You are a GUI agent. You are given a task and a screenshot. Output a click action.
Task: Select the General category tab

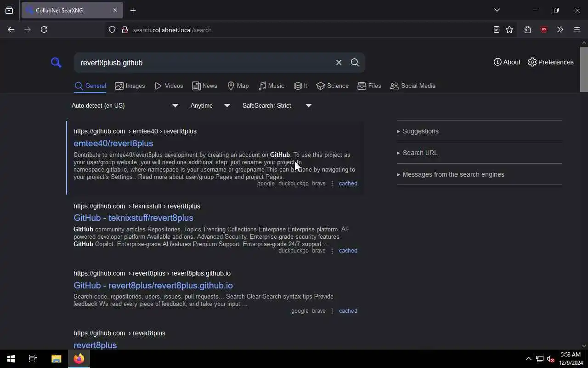[x=90, y=86]
